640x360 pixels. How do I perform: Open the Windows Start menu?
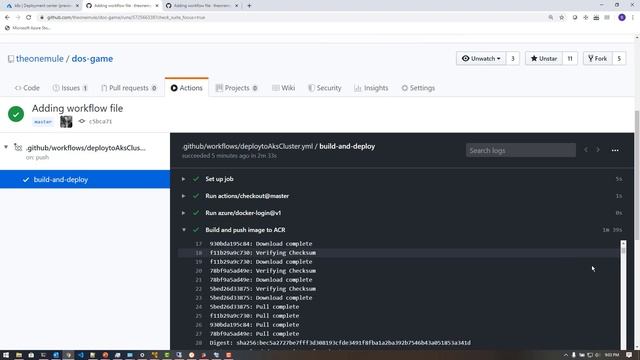6,355
